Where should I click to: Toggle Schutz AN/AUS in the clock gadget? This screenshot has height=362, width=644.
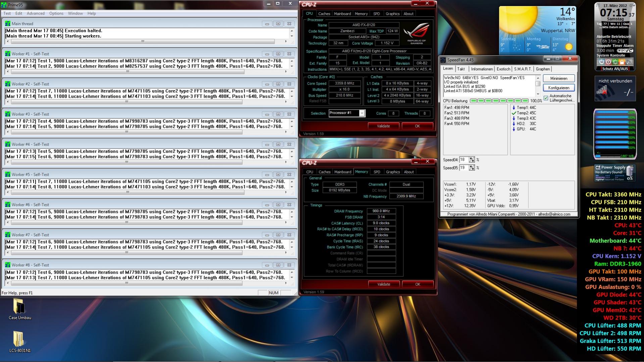615,69
